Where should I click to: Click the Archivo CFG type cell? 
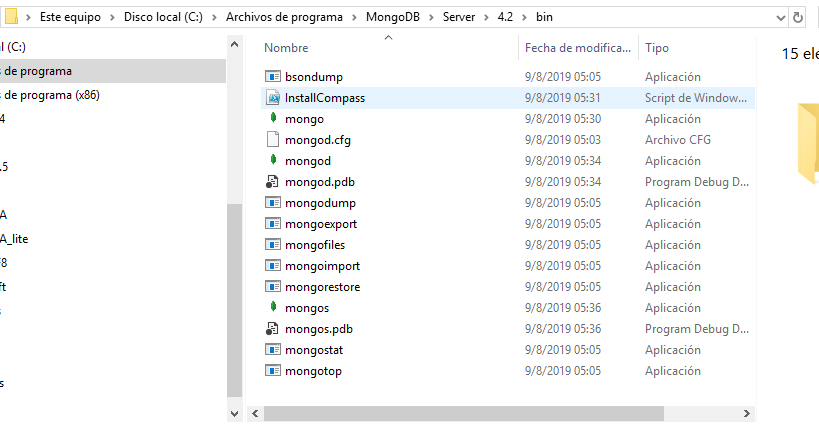tap(677, 139)
